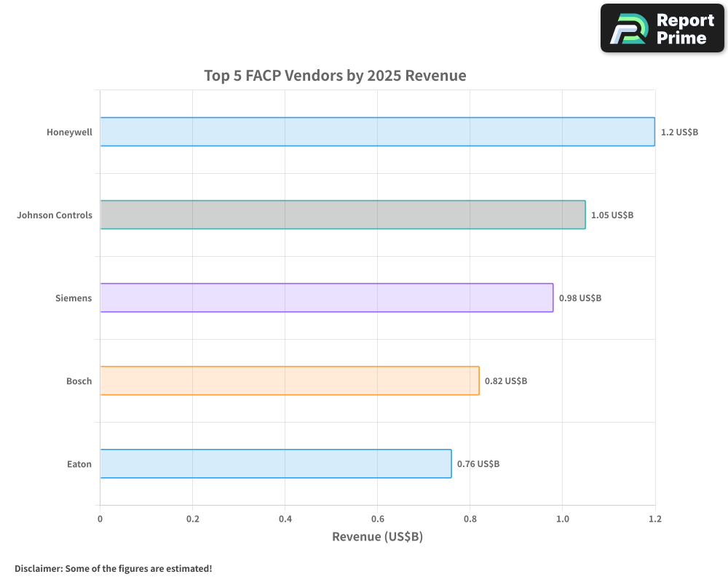Viewport: 728px width, 582px height.
Task: Click the Report Prime logo icon
Action: click(628, 29)
